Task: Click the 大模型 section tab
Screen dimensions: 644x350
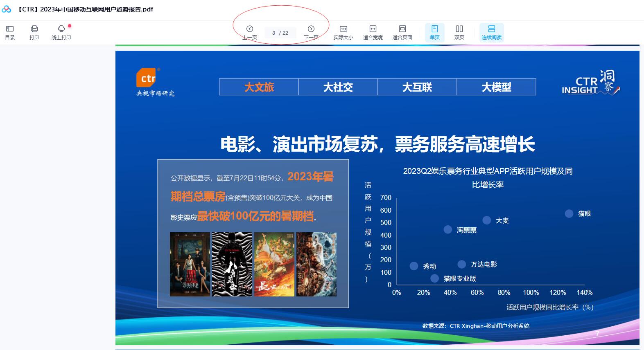Action: pos(496,87)
